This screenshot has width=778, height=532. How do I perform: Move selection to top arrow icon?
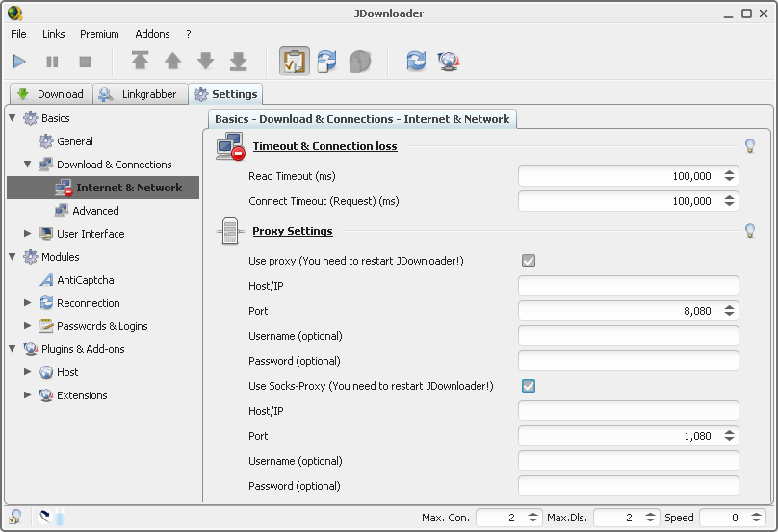(x=140, y=61)
